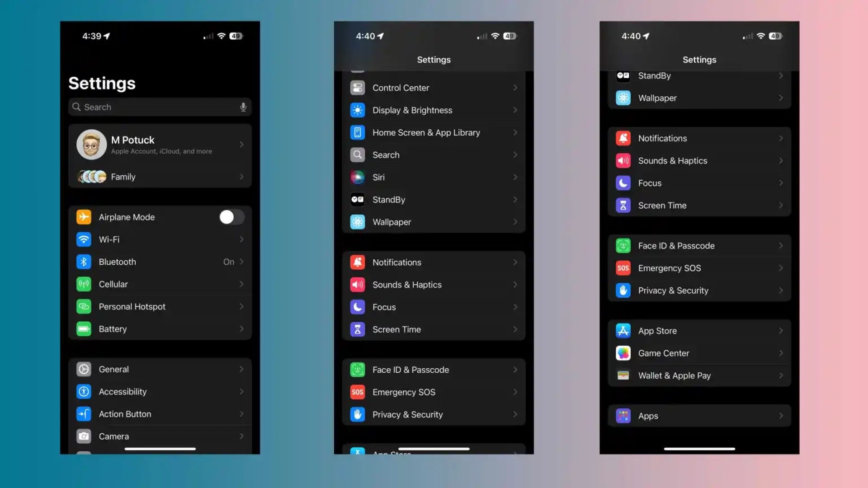The width and height of the screenshot is (868, 488).
Task: Open Face ID & Passcode settings
Action: point(434,370)
